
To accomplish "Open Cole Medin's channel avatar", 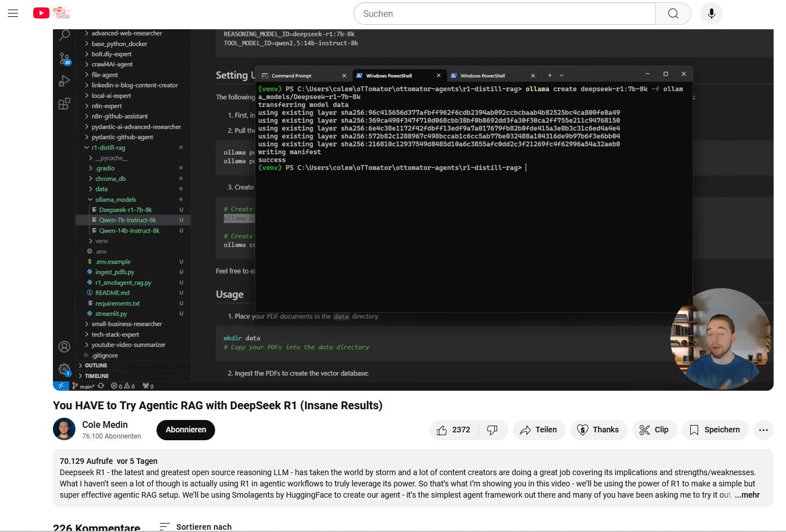I will pyautogui.click(x=64, y=430).
